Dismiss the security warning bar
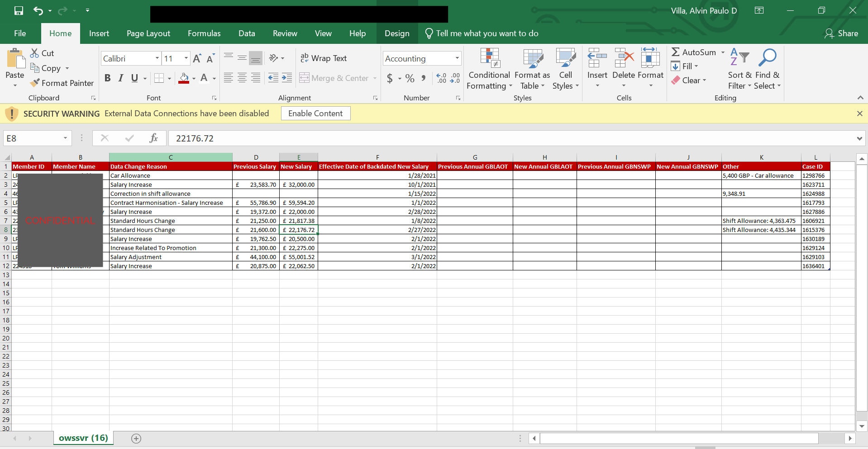 click(860, 113)
